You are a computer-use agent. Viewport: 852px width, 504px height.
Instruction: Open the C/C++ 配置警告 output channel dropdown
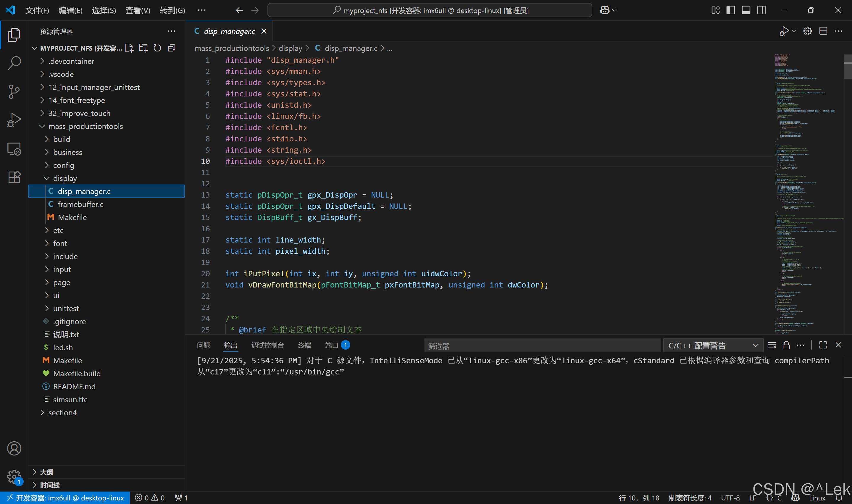713,345
